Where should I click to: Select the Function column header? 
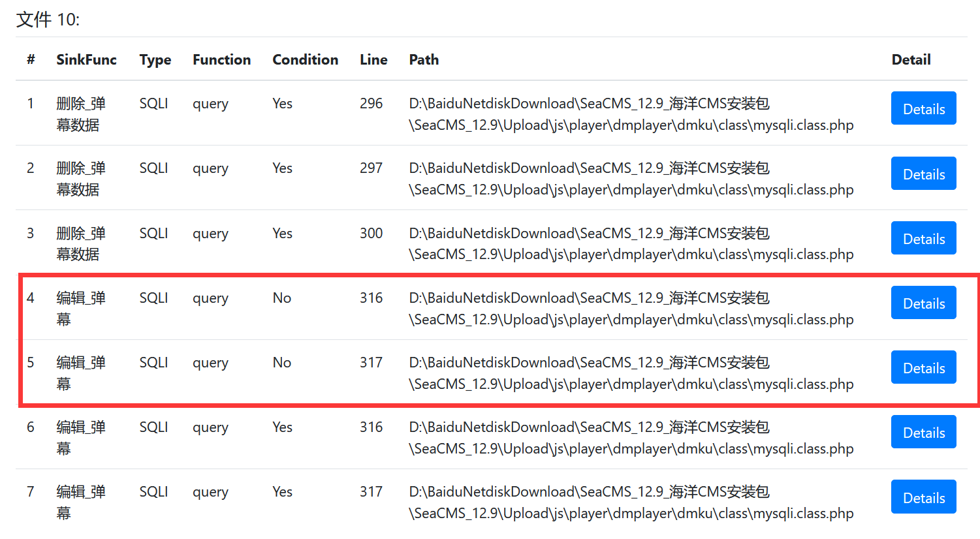point(221,60)
